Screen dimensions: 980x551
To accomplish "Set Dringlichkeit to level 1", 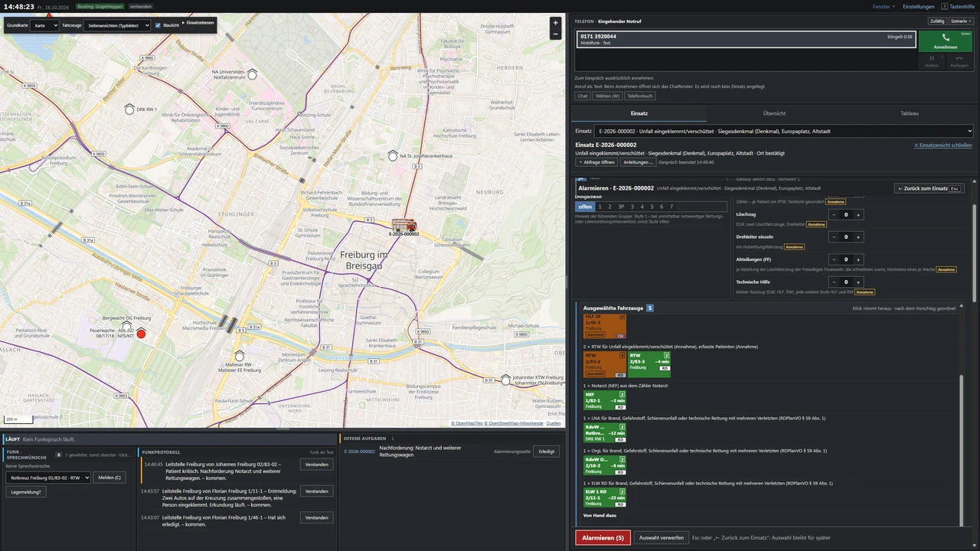I will point(600,207).
